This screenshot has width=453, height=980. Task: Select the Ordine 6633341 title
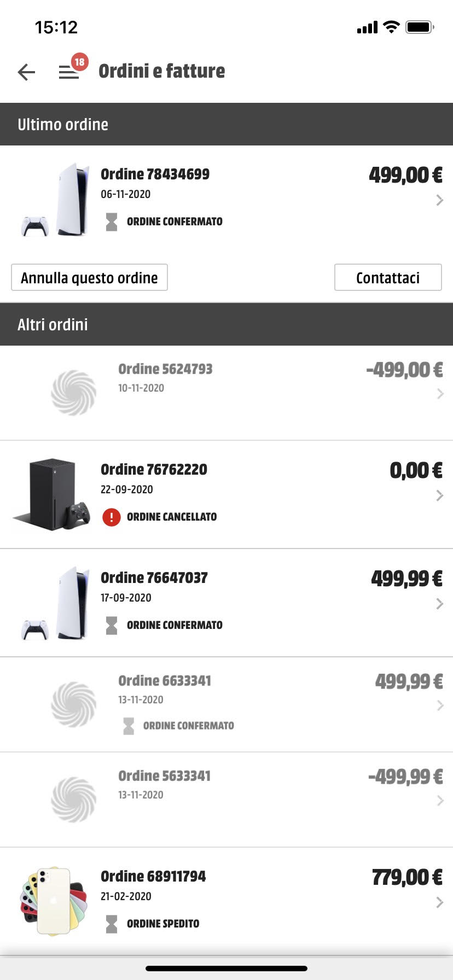(165, 680)
